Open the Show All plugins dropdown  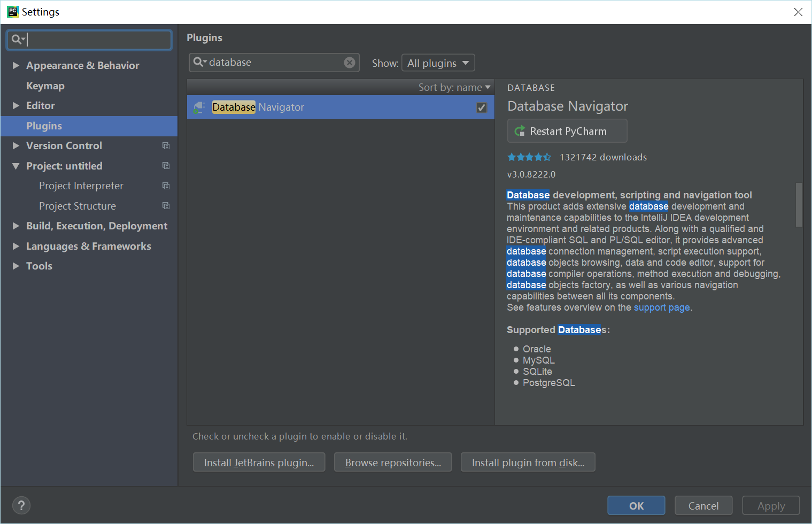click(438, 62)
